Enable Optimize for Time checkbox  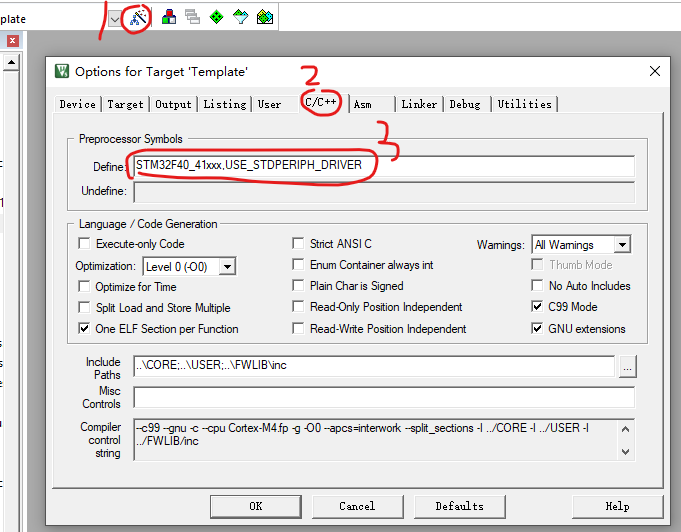tap(84, 287)
